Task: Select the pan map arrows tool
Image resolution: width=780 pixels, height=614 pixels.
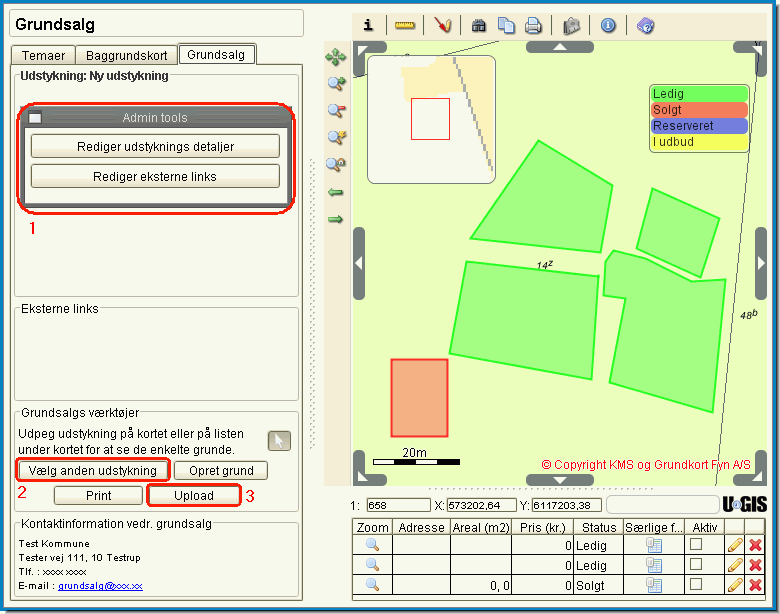Action: pos(335,58)
